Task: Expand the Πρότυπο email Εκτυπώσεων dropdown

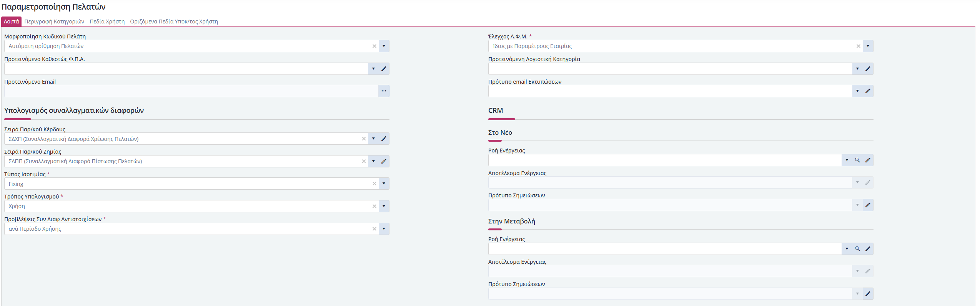Action: [857, 91]
